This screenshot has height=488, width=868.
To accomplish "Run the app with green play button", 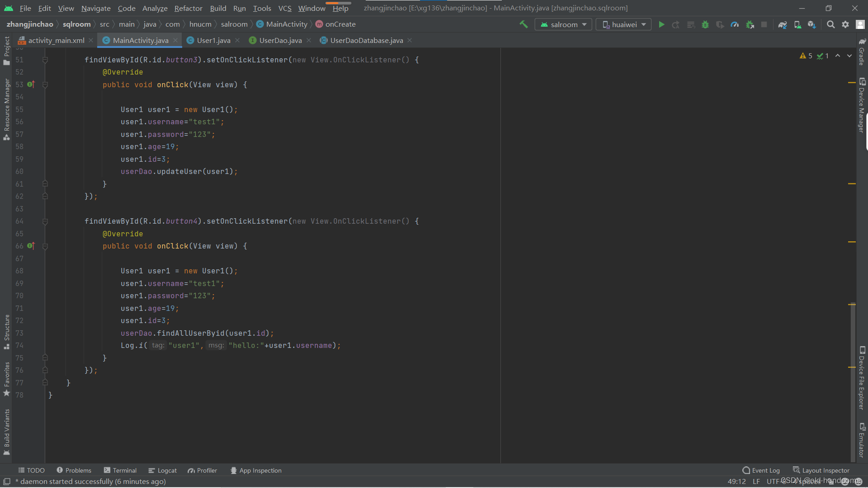I will 661,24.
